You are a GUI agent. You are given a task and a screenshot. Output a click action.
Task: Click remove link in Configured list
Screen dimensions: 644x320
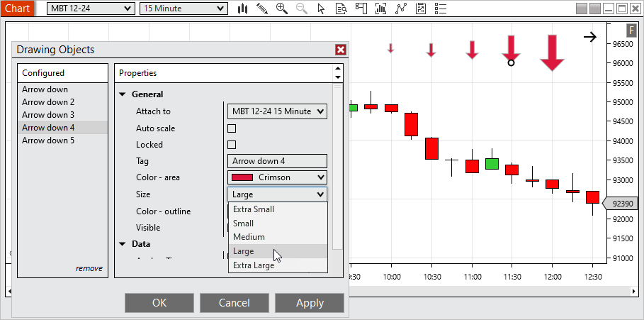click(89, 268)
